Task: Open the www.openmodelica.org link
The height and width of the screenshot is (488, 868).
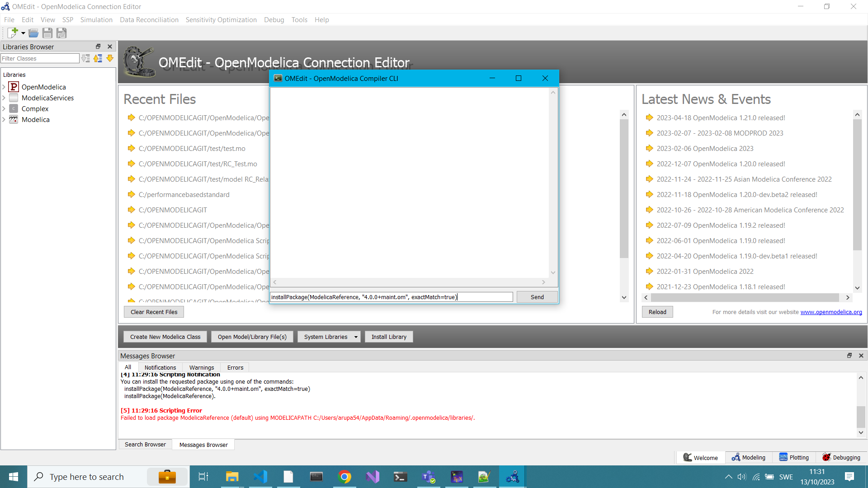Action: (831, 312)
